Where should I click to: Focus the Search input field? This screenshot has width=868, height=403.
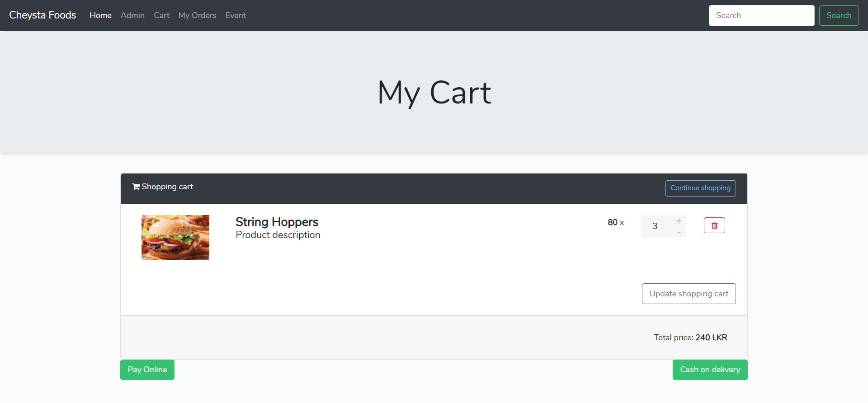[x=761, y=15]
